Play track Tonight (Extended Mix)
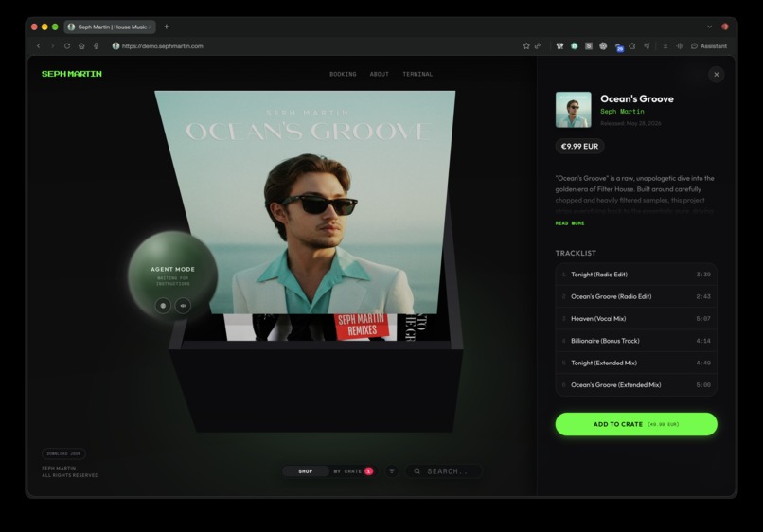 pos(636,364)
